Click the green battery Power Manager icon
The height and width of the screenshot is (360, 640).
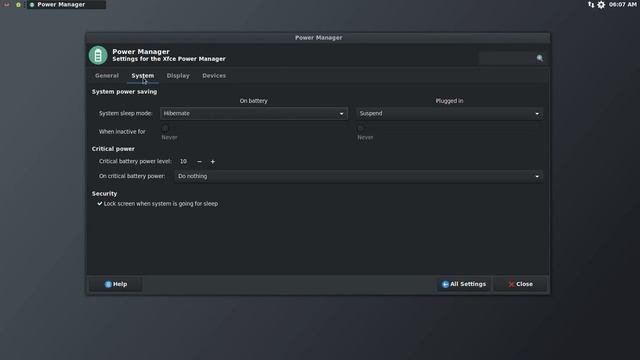coord(98,55)
